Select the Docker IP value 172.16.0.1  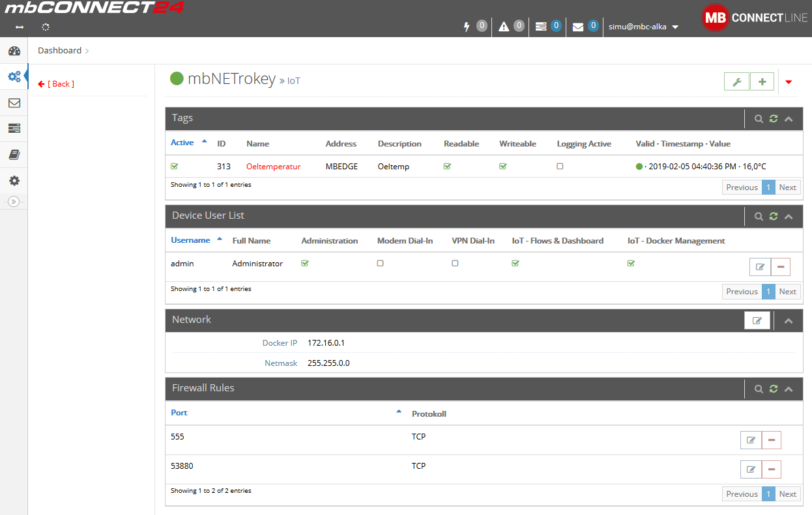(326, 343)
